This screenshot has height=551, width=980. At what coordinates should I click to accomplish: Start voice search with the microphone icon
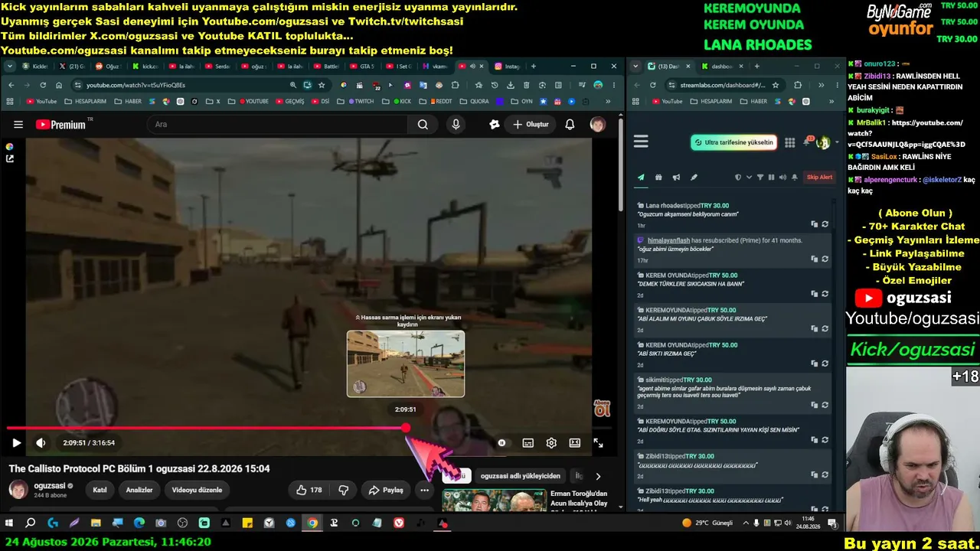click(x=456, y=125)
